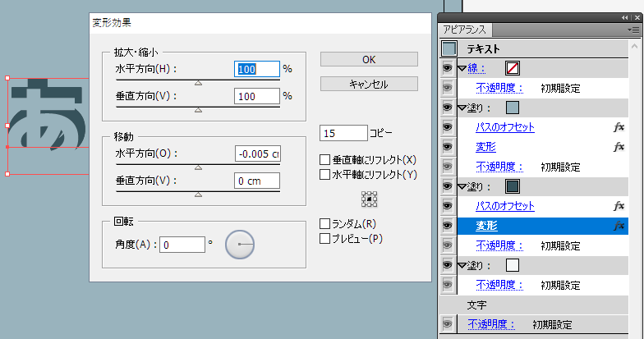
Task: Open the Appearance panel flyout menu
Action: [632, 29]
